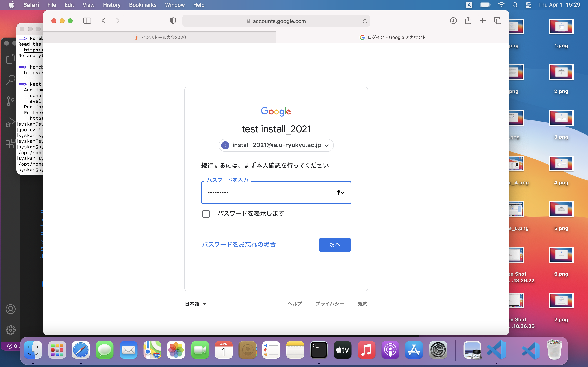This screenshot has width=588, height=367.
Task: Show downloads via the download icon
Action: pos(453,21)
